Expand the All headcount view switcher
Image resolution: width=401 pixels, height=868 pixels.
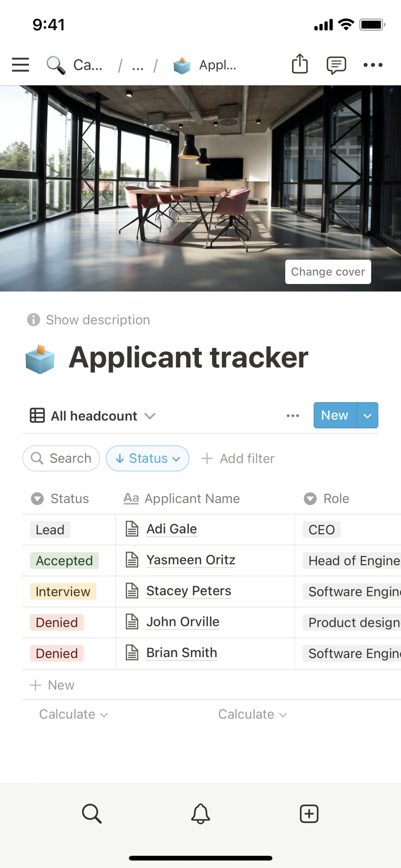tap(93, 416)
